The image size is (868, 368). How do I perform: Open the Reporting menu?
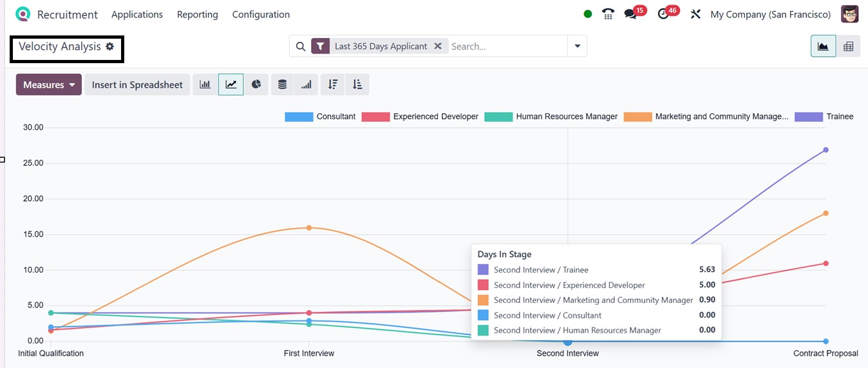(197, 14)
